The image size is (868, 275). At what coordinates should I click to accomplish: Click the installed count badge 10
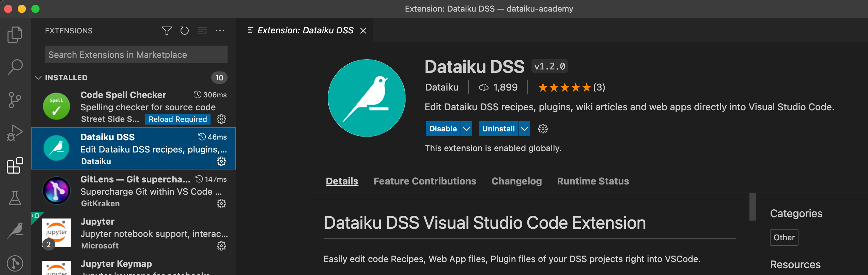[219, 78]
